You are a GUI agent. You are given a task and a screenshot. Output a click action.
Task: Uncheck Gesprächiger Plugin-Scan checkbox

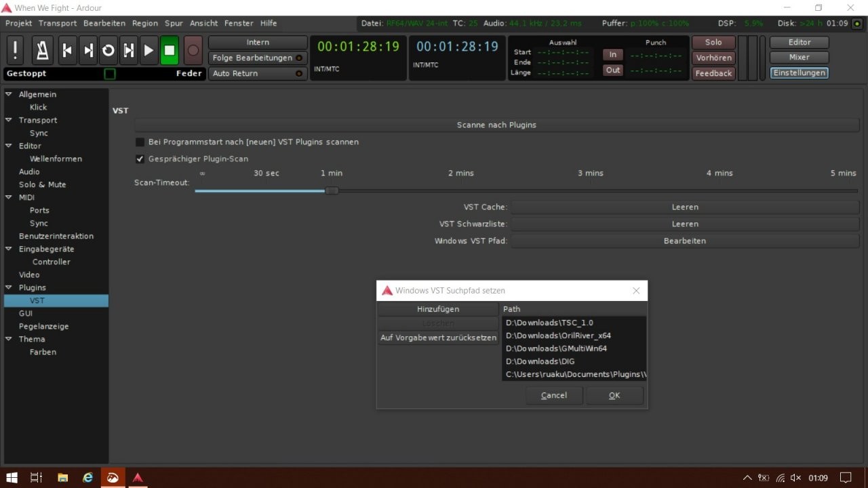[x=140, y=159]
